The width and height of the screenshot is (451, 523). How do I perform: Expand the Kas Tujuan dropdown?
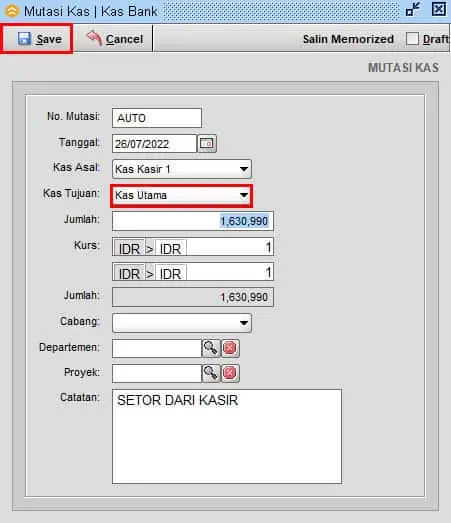coord(182,195)
